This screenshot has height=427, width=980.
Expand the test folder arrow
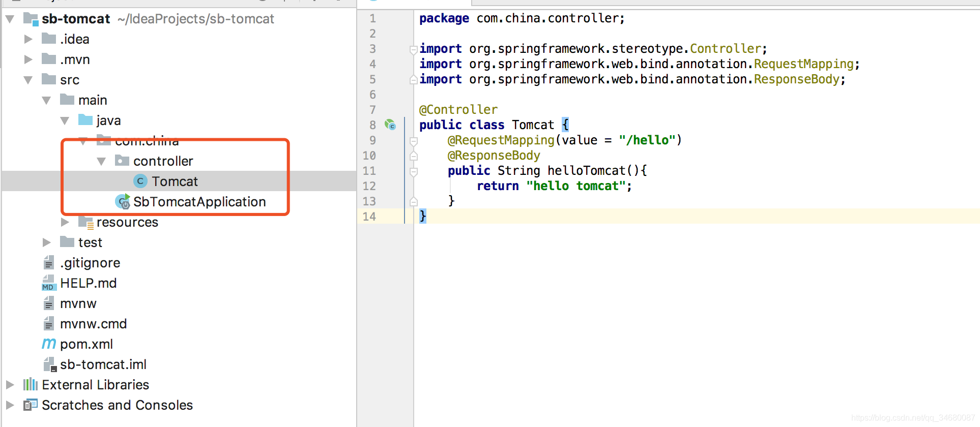coord(47,242)
